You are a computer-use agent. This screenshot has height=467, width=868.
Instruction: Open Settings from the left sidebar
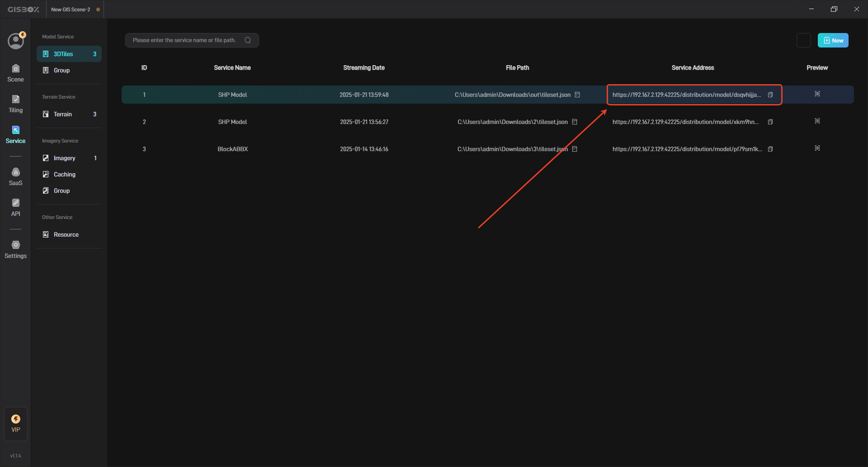(15, 249)
